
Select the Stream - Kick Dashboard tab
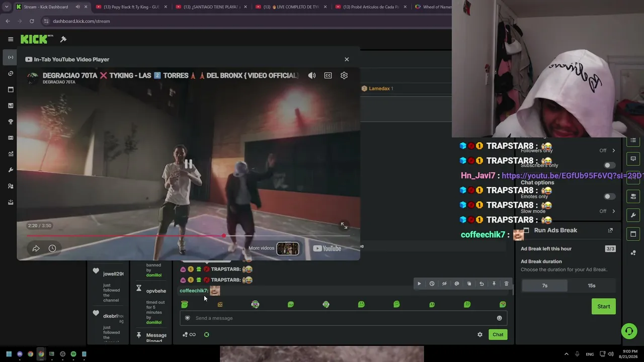(x=50, y=7)
